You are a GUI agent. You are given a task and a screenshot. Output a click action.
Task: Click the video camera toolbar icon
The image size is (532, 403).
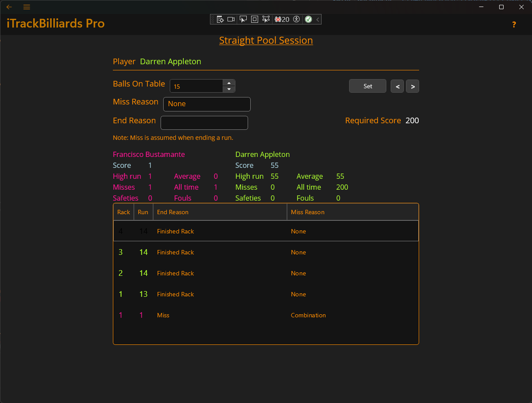coord(231,19)
